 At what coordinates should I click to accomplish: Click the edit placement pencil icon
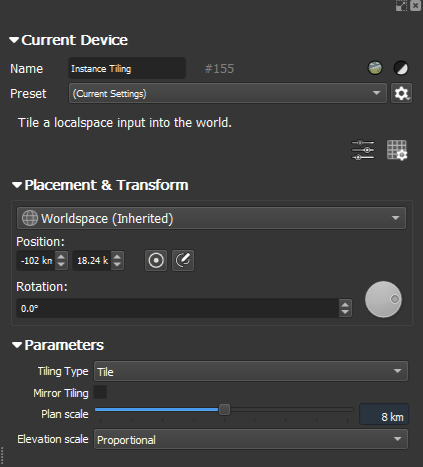tap(183, 260)
